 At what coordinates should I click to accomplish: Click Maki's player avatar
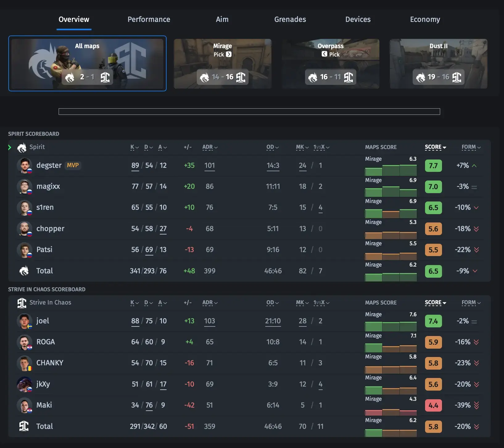point(24,405)
